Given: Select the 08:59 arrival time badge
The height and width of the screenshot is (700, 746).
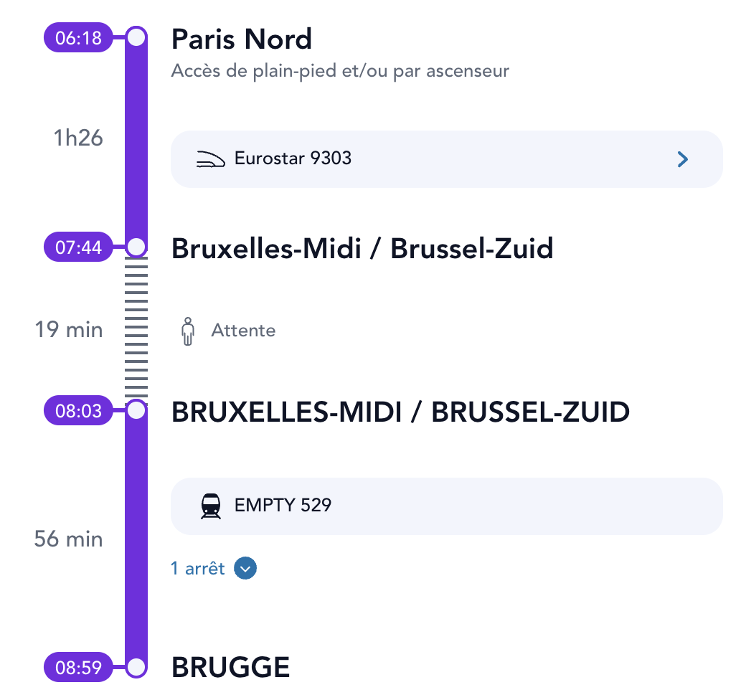Looking at the screenshot, I should point(78,667).
